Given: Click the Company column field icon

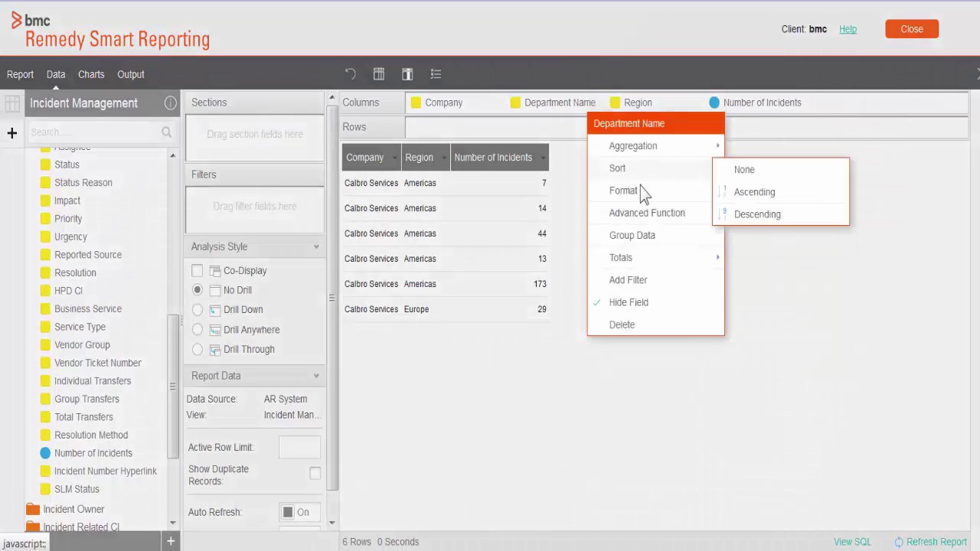Looking at the screenshot, I should click(416, 103).
